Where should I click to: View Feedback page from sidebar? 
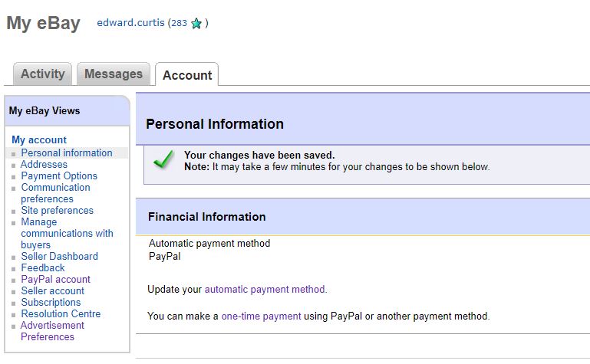43,268
